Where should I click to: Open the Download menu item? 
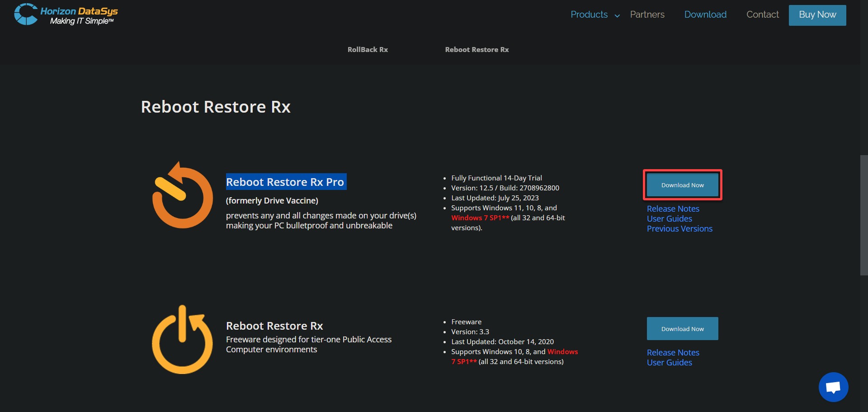point(705,14)
